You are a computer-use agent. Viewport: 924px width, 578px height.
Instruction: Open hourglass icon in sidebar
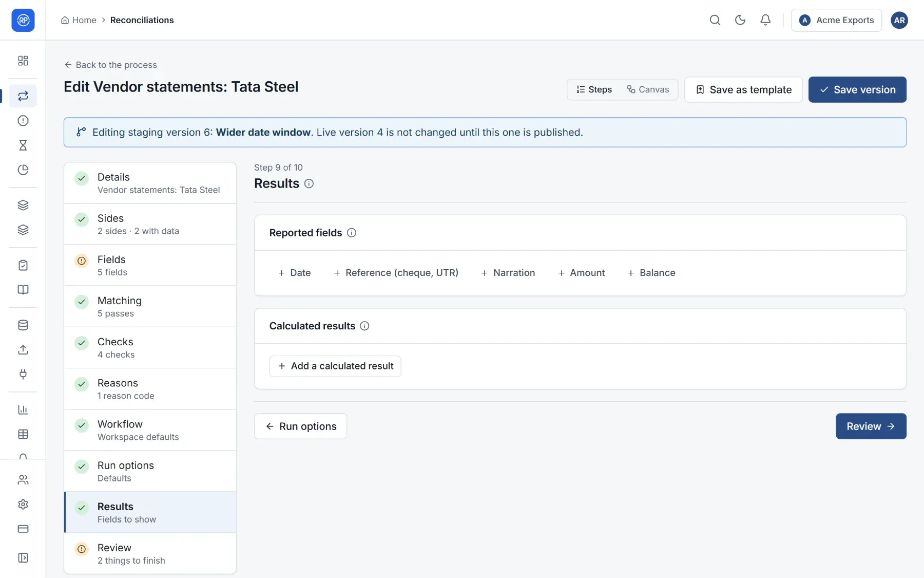23,145
